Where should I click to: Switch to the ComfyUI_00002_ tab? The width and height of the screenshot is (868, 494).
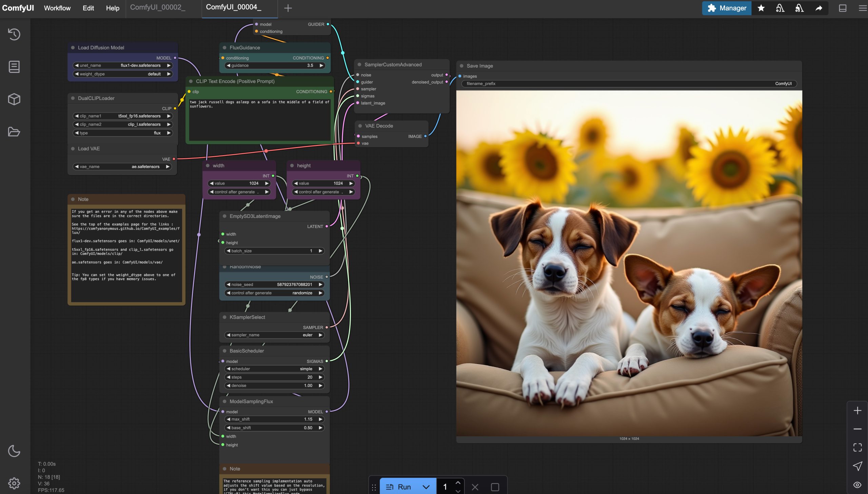[x=158, y=7]
